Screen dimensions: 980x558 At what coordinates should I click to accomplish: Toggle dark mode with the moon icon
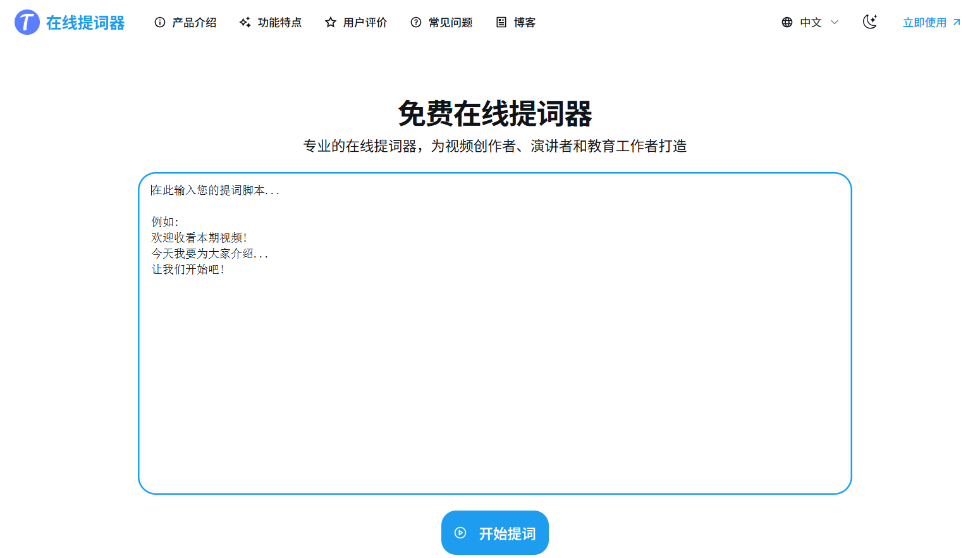[870, 22]
